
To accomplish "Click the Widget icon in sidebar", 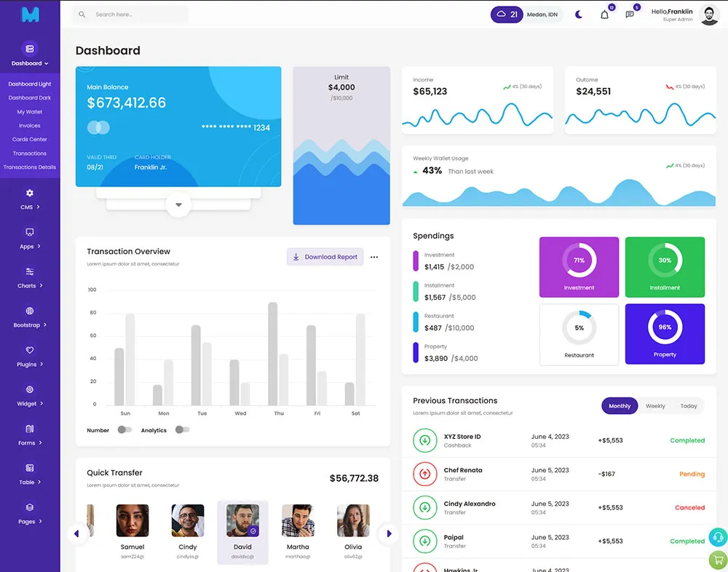I will [30, 389].
